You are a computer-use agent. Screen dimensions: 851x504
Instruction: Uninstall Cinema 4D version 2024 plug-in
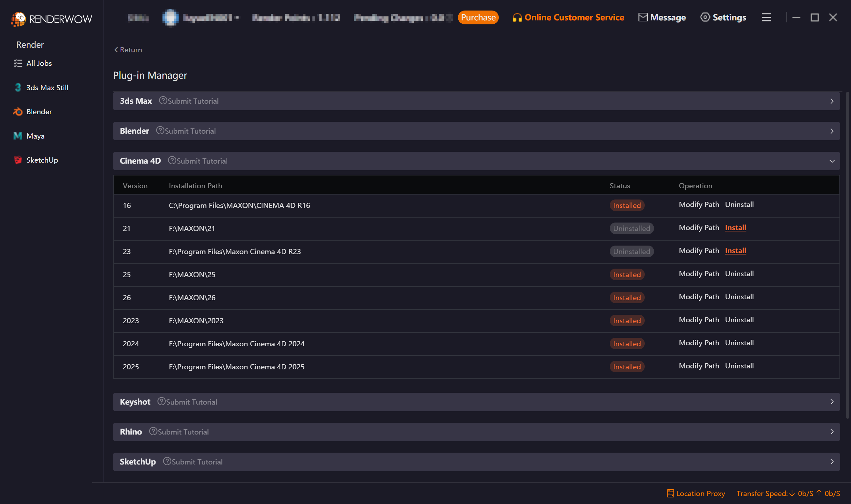coord(739,343)
